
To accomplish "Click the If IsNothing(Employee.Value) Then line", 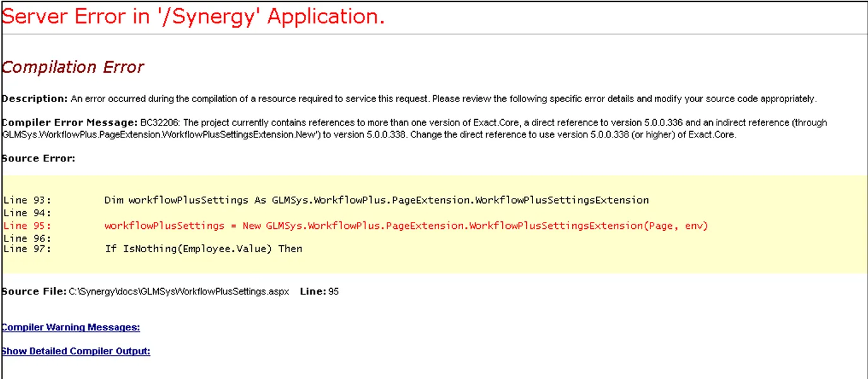I will (203, 248).
